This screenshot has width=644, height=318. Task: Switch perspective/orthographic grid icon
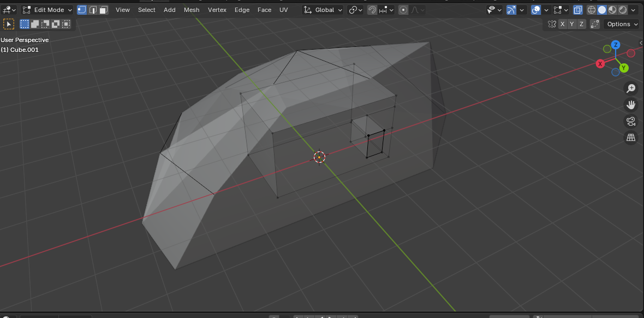[630, 137]
